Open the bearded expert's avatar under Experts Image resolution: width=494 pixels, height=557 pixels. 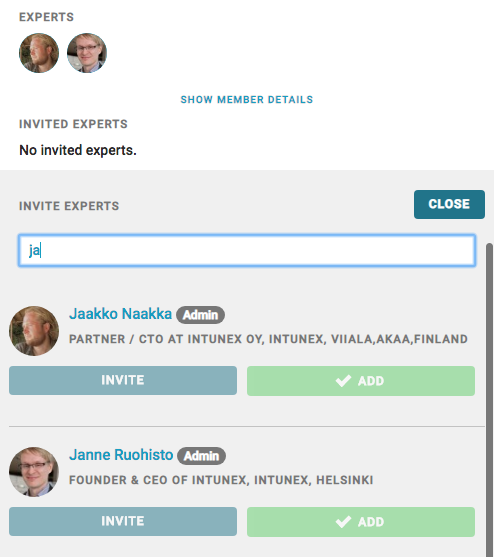point(39,53)
